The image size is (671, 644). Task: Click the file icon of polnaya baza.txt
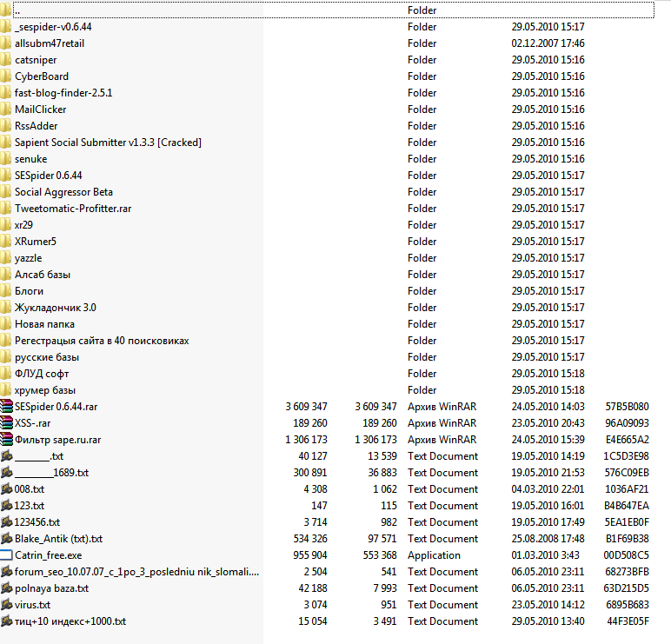(6, 588)
